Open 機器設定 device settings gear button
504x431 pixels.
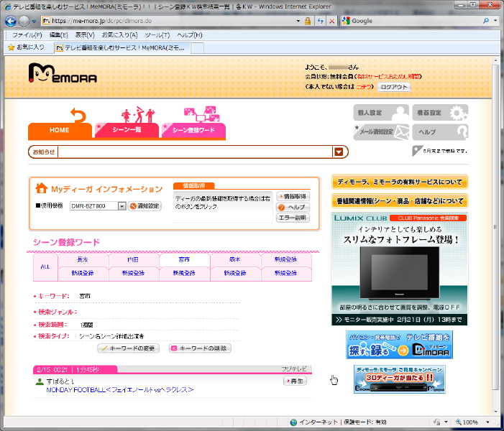[439, 113]
